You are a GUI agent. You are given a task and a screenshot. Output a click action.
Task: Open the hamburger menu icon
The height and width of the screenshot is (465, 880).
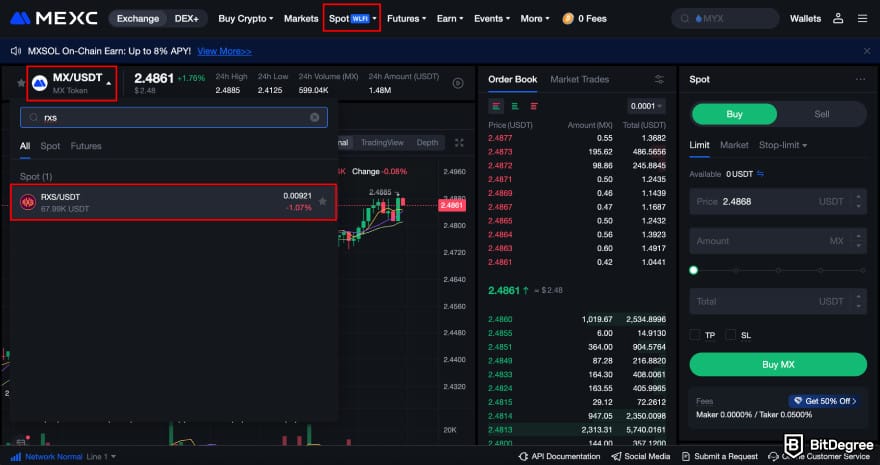pos(863,19)
